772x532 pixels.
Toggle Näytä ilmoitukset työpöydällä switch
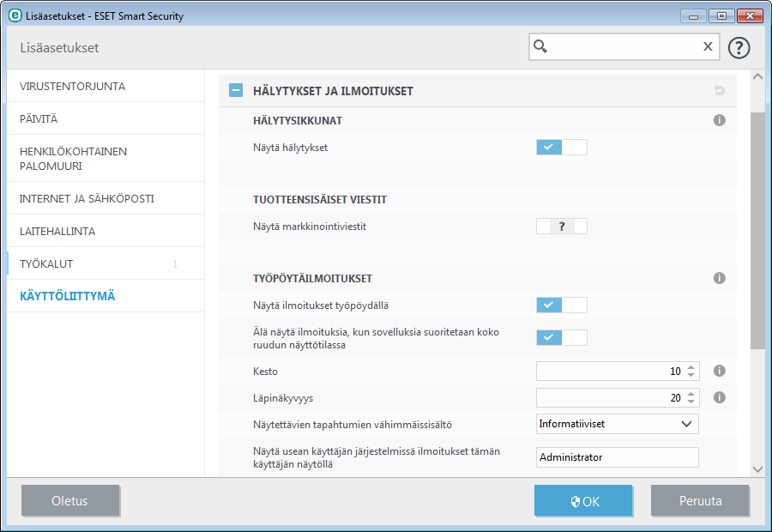pyautogui.click(x=561, y=305)
